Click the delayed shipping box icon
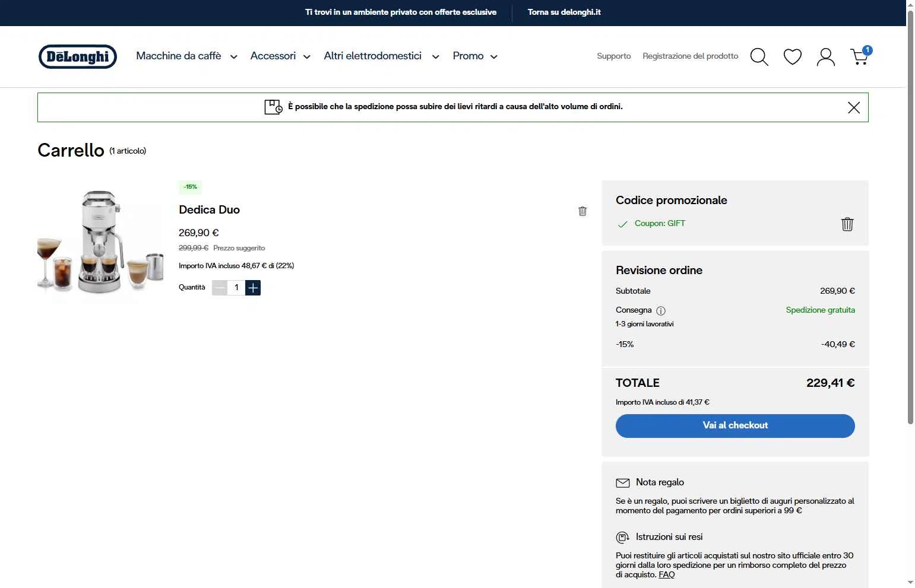The width and height of the screenshot is (915, 588). tap(273, 107)
